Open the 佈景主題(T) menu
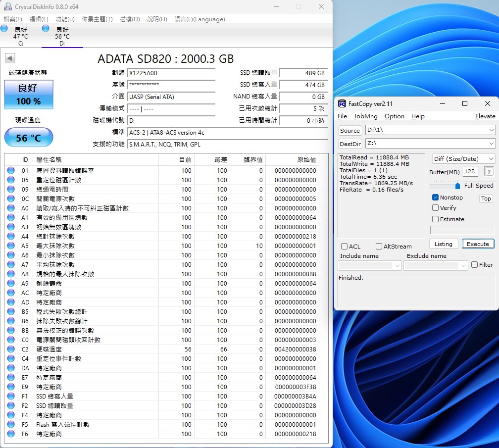 tap(97, 19)
